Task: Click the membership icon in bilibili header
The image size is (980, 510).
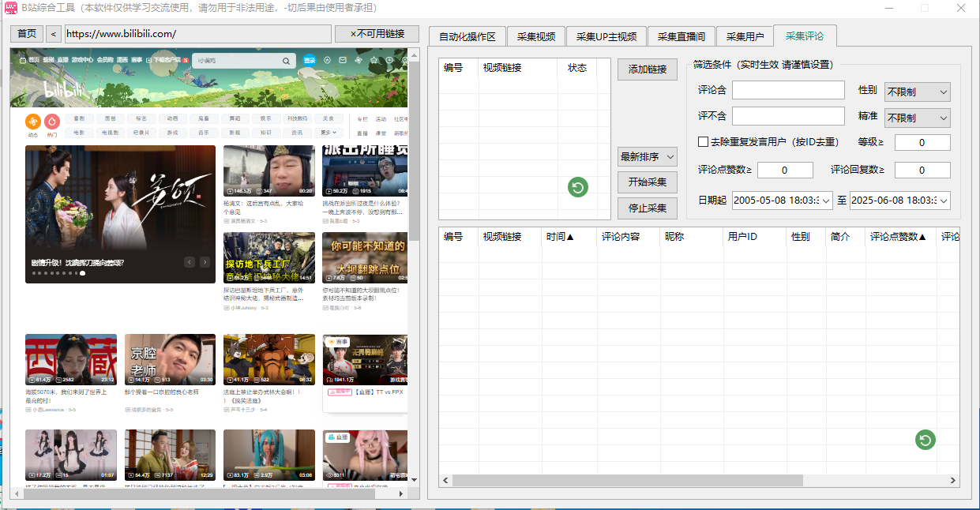Action: point(328,60)
